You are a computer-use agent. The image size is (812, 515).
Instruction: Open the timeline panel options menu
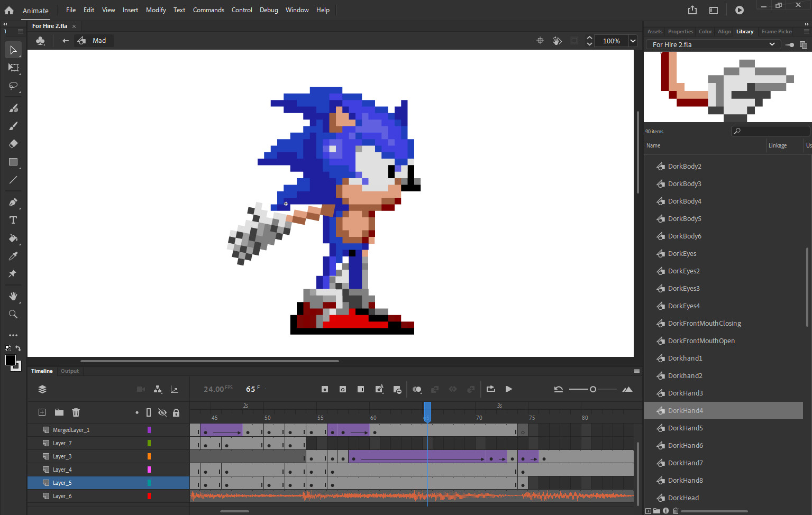coord(637,371)
